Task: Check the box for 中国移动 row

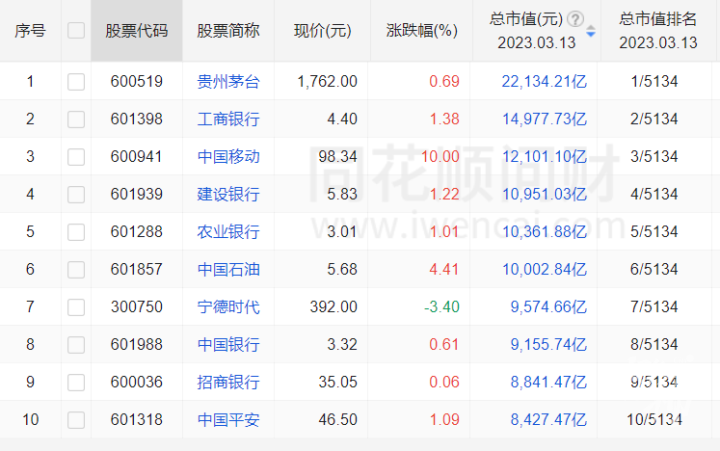Action: click(76, 157)
